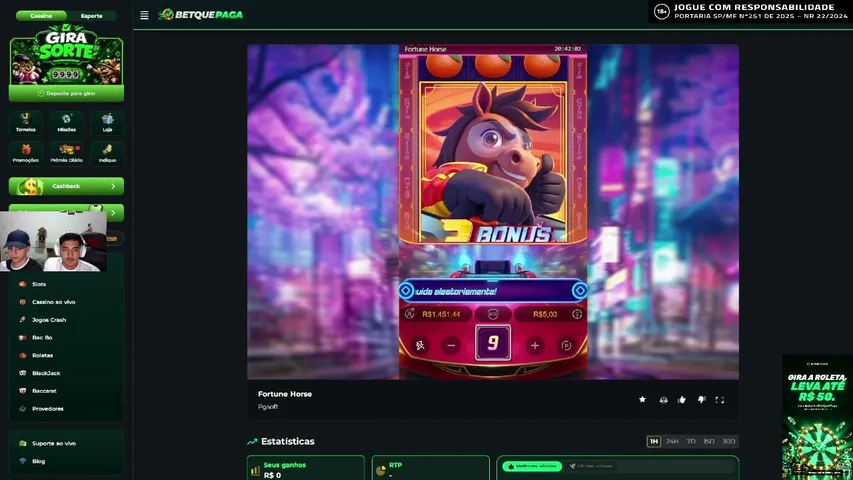Select the 7D statistics range

(691, 441)
